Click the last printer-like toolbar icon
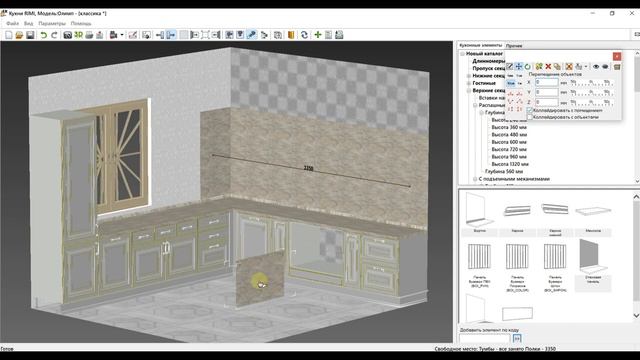The image size is (640, 360). [x=339, y=35]
